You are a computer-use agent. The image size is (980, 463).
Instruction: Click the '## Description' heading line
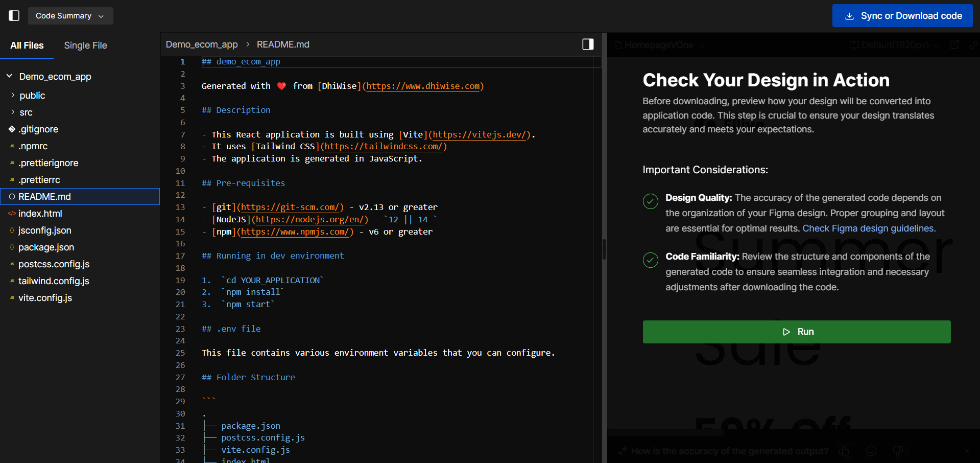pyautogui.click(x=236, y=110)
